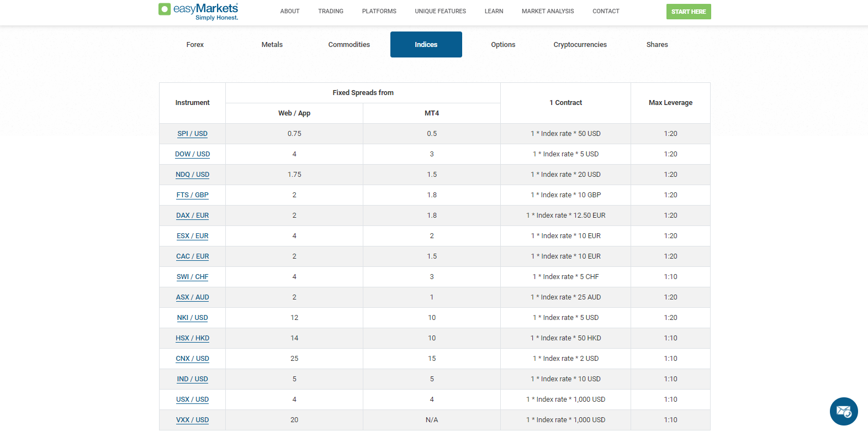Select the 50 USD contract cell for SPI

(565, 134)
